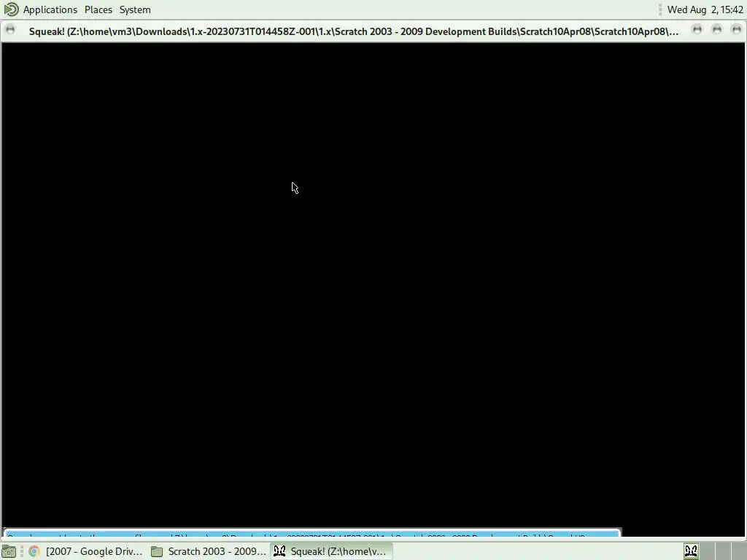Close the Squeak window
This screenshot has height=560, width=747.
click(x=737, y=30)
